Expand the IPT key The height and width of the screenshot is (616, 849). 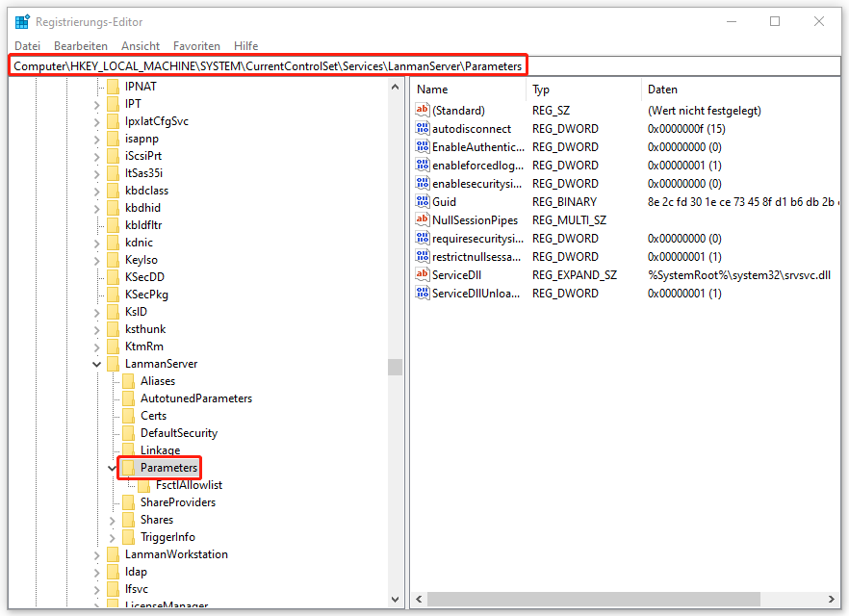(97, 105)
